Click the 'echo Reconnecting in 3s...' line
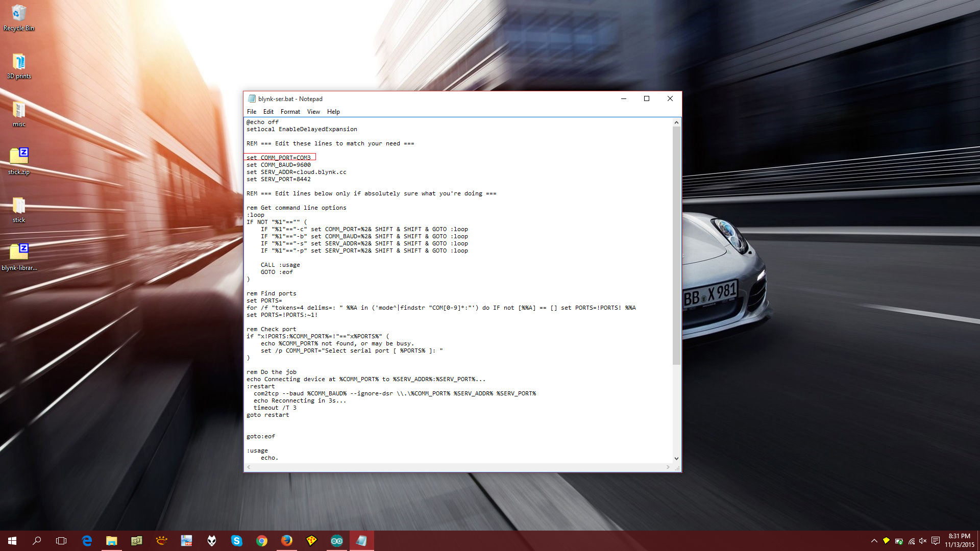This screenshot has width=980, height=551. [300, 400]
